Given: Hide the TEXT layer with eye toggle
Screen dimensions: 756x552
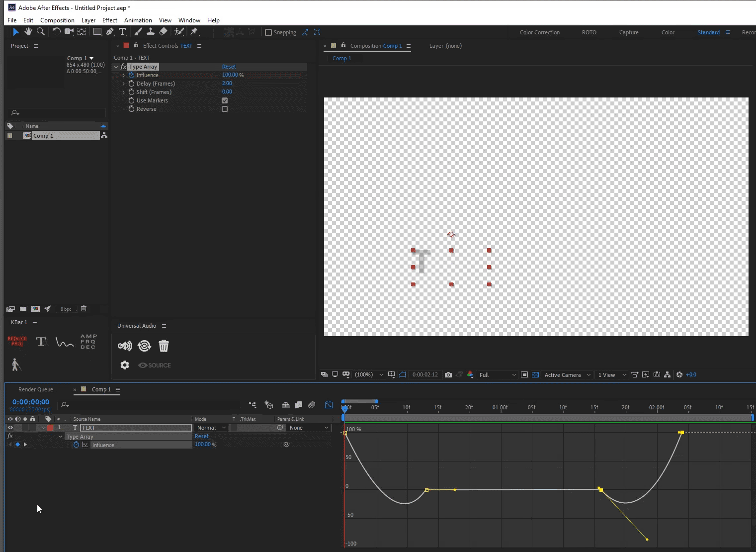Looking at the screenshot, I should [x=10, y=428].
